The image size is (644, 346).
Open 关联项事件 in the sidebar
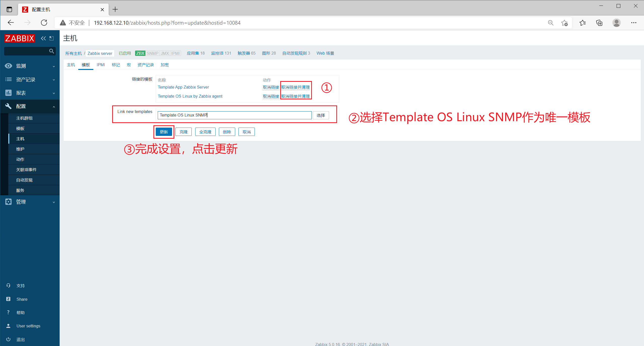(34, 170)
